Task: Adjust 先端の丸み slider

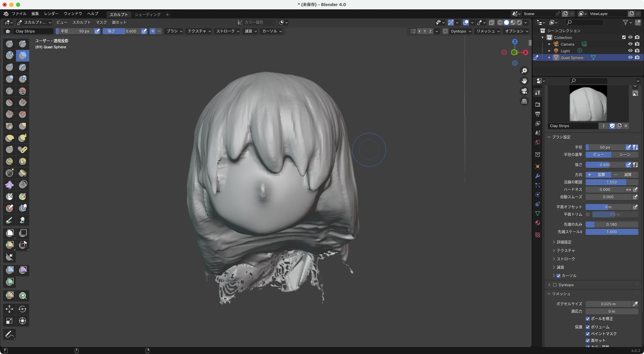Action: coord(612,224)
